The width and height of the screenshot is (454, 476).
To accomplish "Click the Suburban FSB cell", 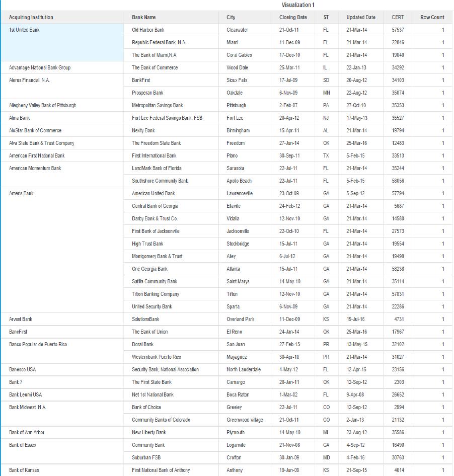I will 171,458.
